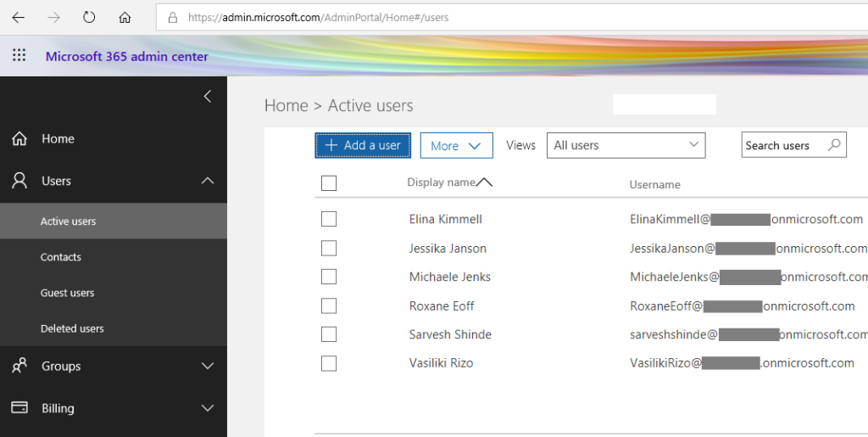
Task: Open Active users in sidebar
Action: click(114, 221)
